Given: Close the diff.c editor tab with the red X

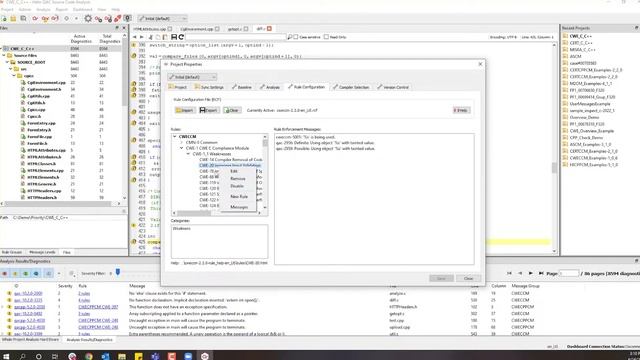Looking at the screenshot, I should [x=269, y=29].
